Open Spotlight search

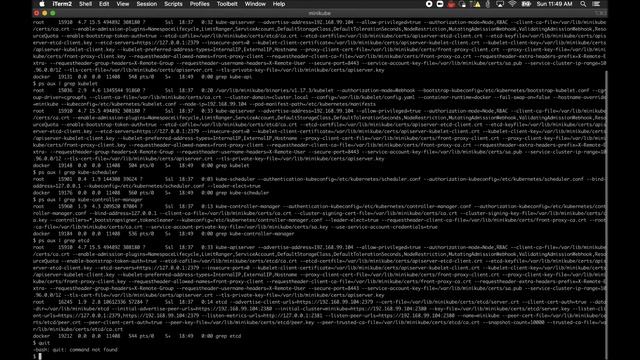583,4
